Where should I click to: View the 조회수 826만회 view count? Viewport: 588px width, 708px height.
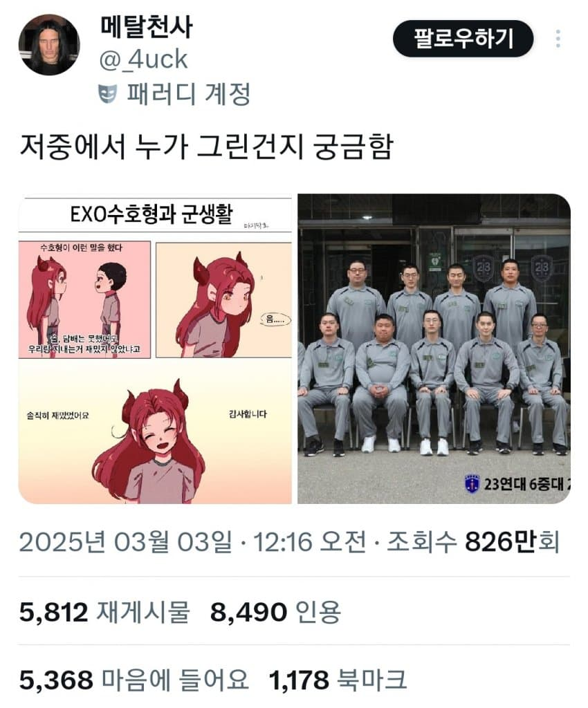[473, 541]
